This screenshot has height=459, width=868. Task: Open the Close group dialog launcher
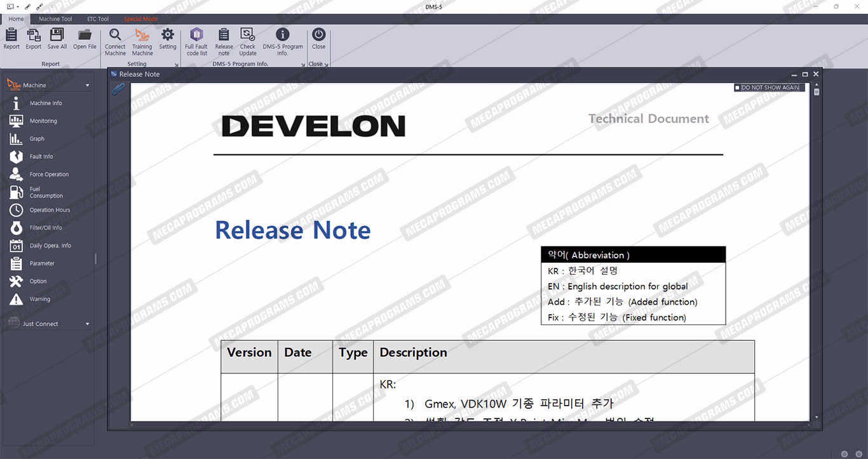[327, 64]
